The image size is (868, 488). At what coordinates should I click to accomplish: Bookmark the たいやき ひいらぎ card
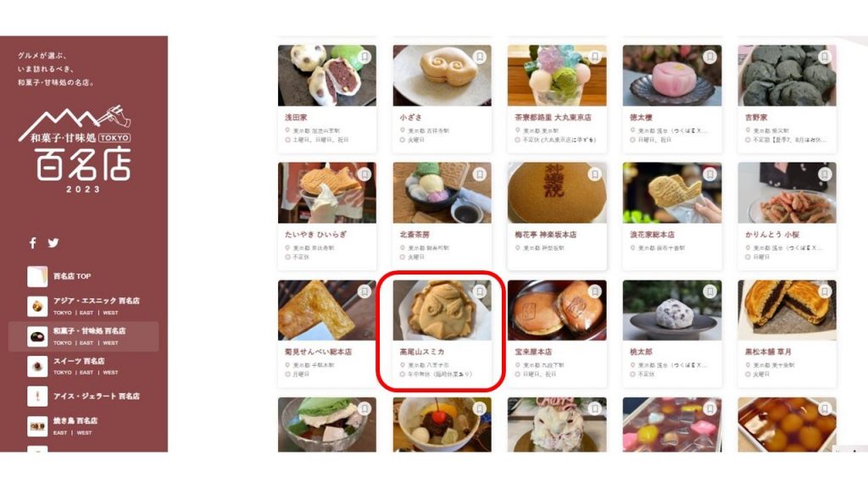point(364,175)
